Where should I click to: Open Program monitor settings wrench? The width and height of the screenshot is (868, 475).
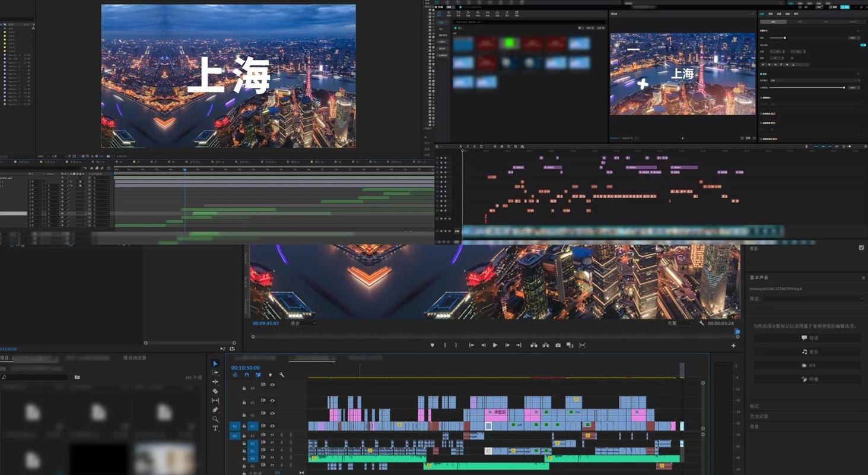pos(701,323)
